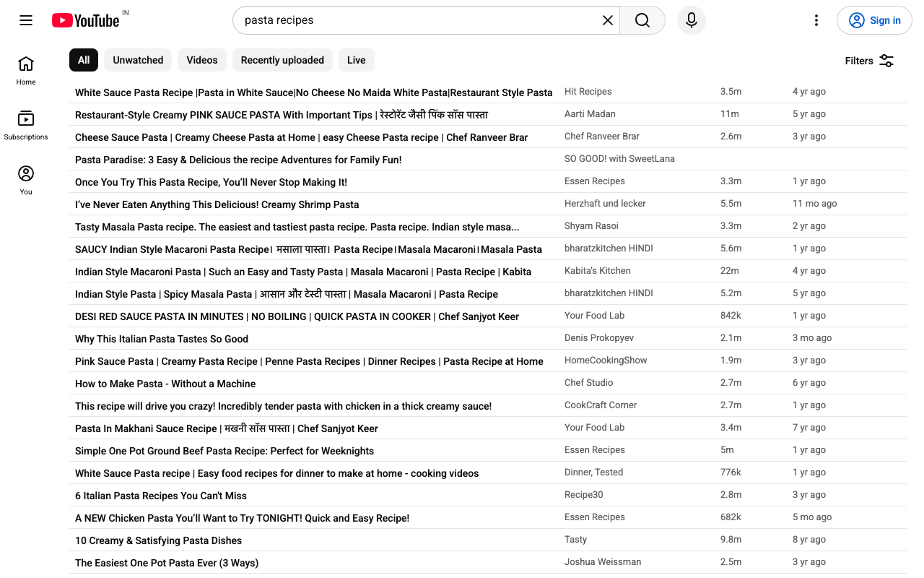Image resolution: width=924 pixels, height=578 pixels.
Task: Select the All filter chip
Action: (84, 60)
